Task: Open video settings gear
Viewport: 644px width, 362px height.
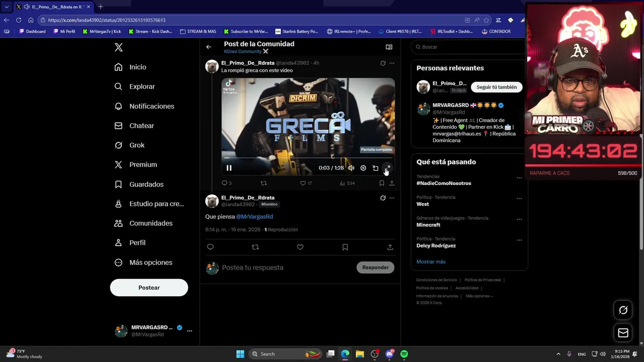Action: 363,168
